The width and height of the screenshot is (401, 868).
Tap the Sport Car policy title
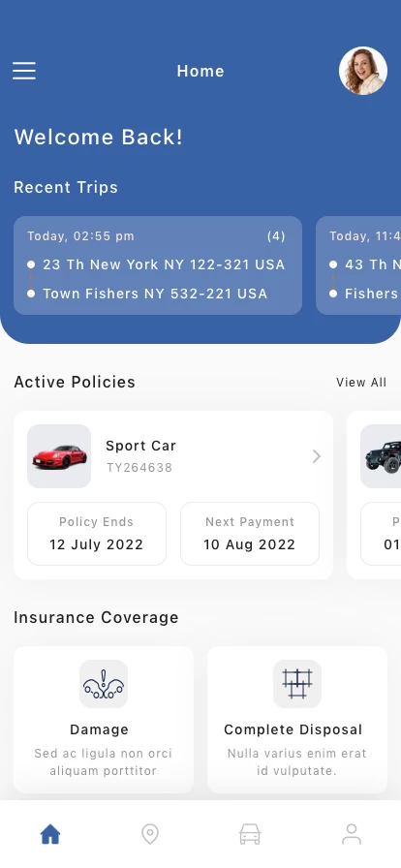click(140, 446)
